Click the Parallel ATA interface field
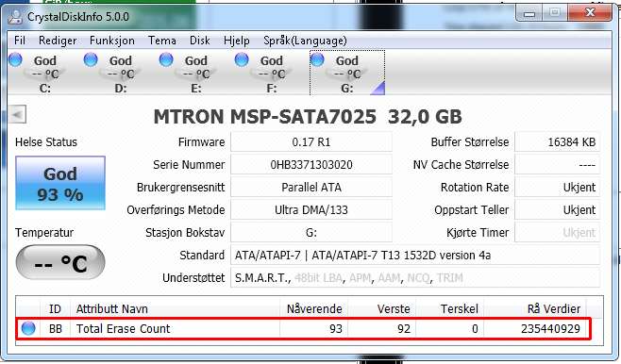The width and height of the screenshot is (621, 364). pos(311,187)
